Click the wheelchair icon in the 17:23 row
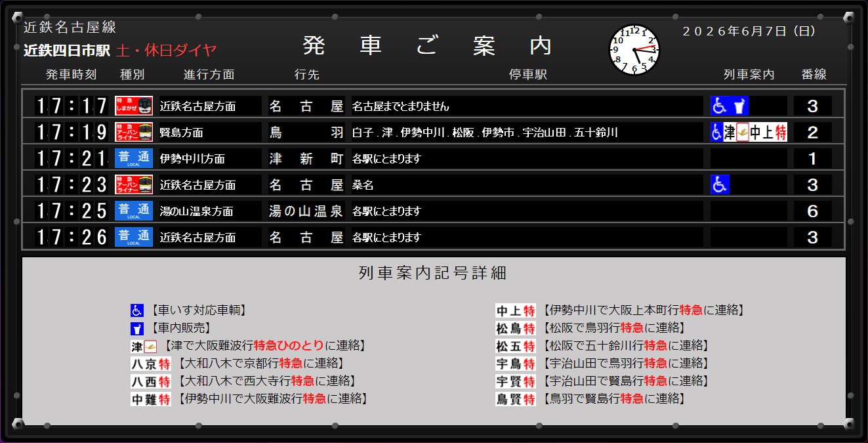The image size is (868, 443). 720,184
